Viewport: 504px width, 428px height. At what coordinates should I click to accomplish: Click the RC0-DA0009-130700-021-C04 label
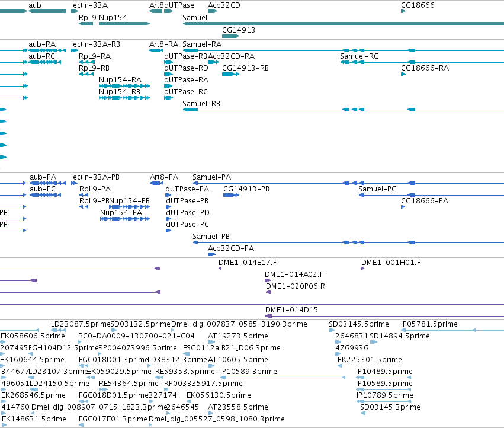(x=136, y=336)
